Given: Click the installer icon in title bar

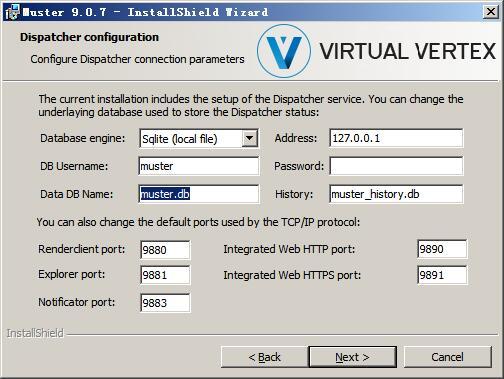Looking at the screenshot, I should tap(12, 12).
